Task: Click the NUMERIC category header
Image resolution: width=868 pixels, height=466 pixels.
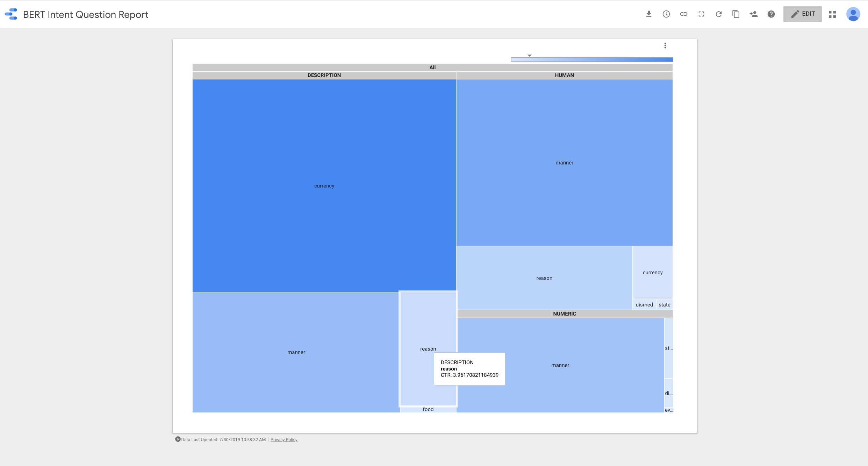Action: pyautogui.click(x=564, y=314)
